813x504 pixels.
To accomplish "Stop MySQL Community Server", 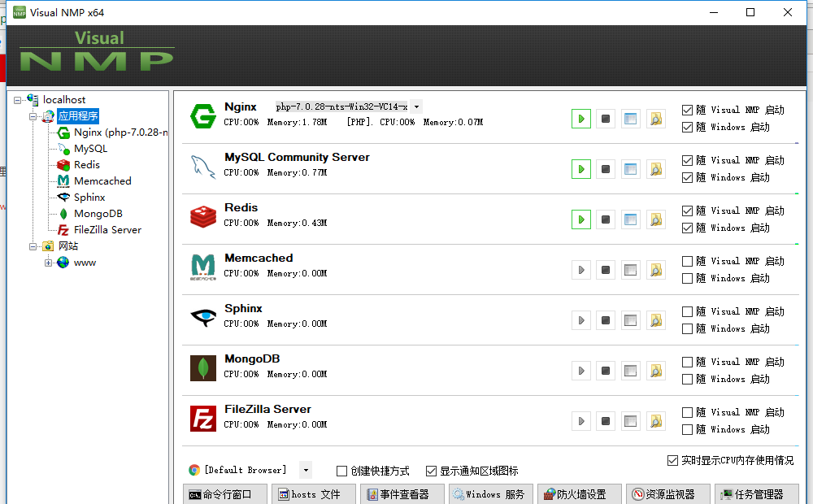I will pos(606,169).
